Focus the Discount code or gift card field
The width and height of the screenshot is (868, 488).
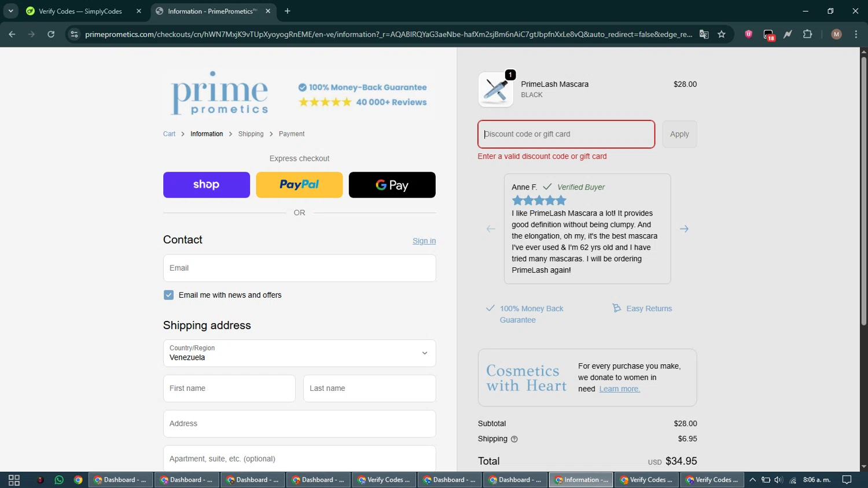point(566,134)
